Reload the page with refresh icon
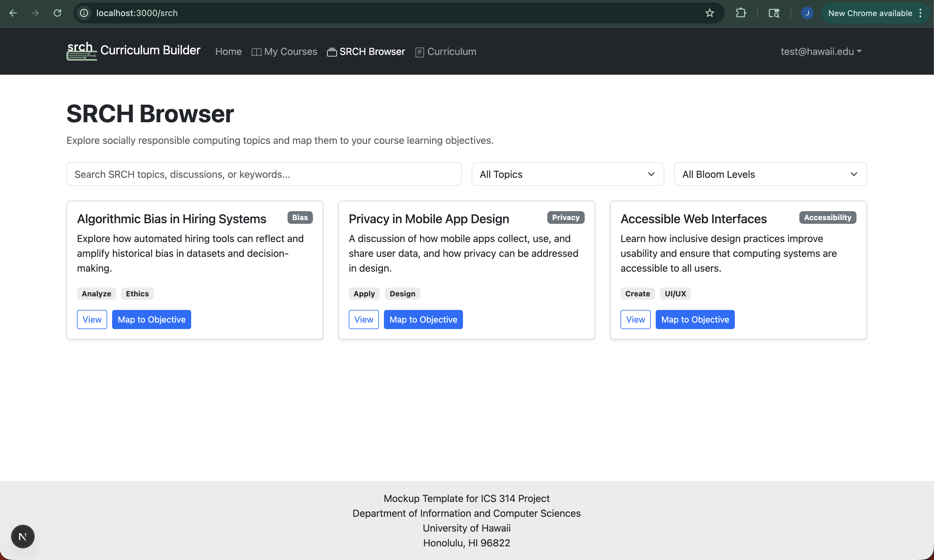 point(57,13)
